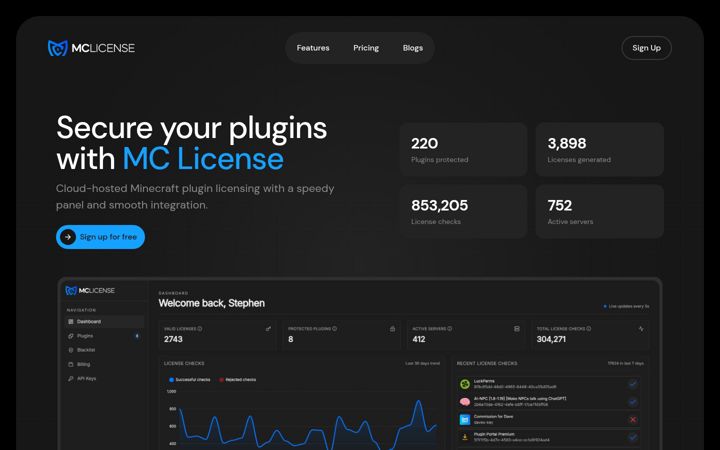Click the 752 Active servers stat card
The width and height of the screenshot is (720, 450).
point(600,211)
